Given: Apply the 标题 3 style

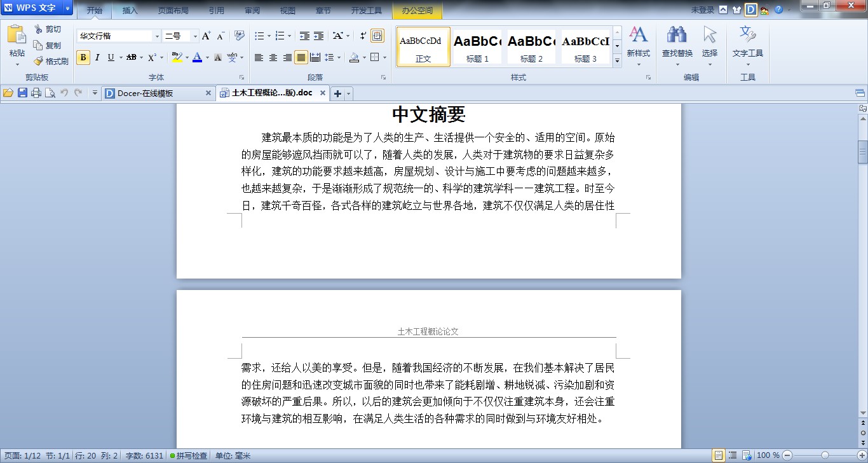Looking at the screenshot, I should (585, 46).
